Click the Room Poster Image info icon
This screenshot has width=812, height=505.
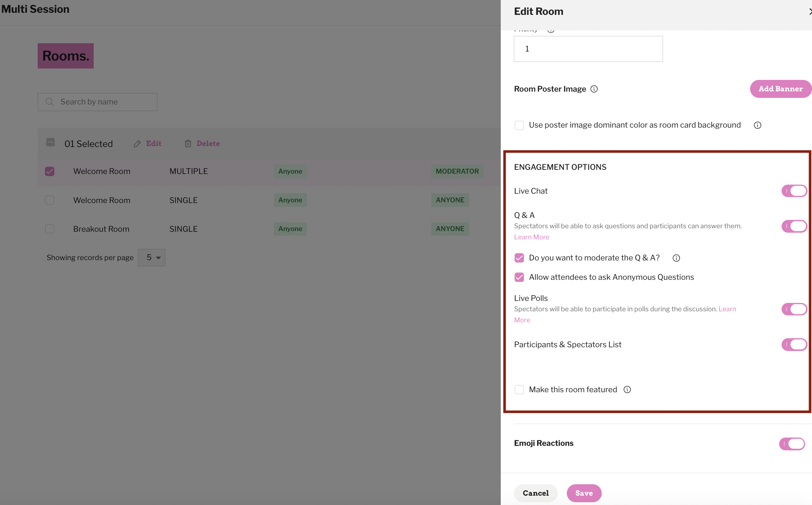coord(594,89)
